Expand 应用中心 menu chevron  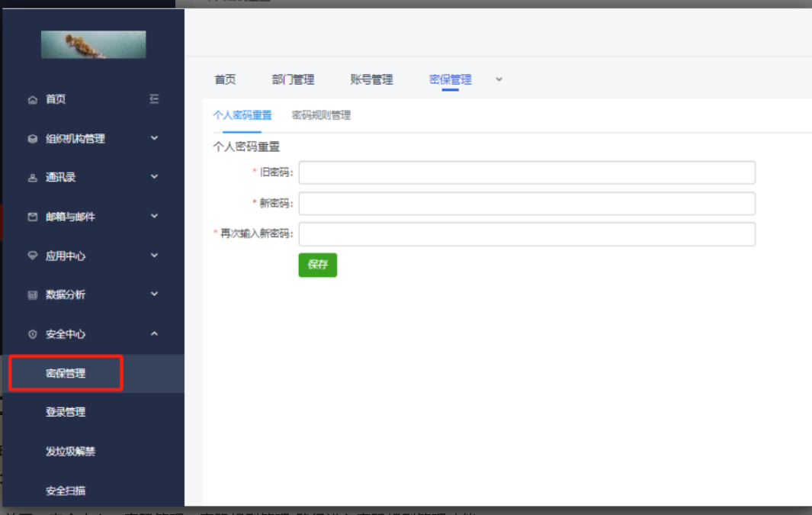[x=154, y=255]
